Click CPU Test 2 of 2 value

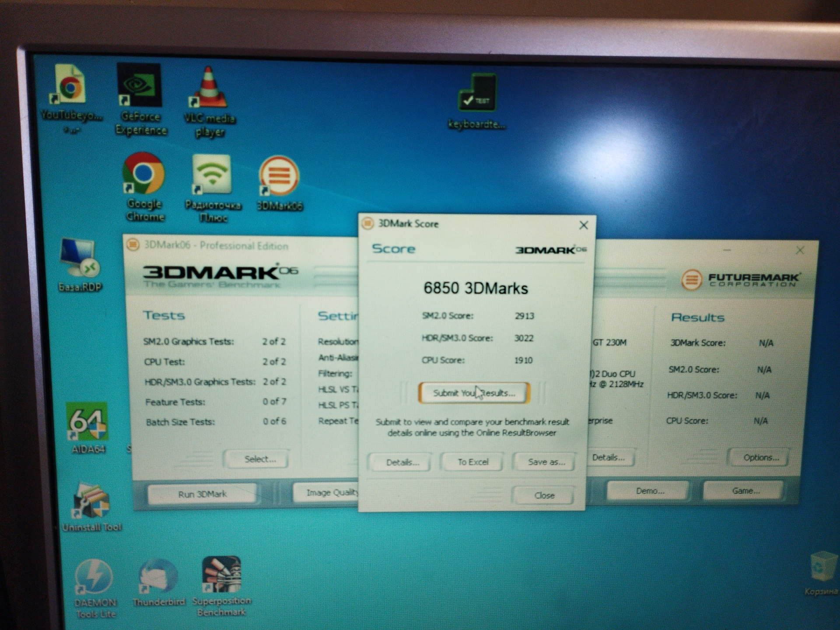[x=274, y=361]
